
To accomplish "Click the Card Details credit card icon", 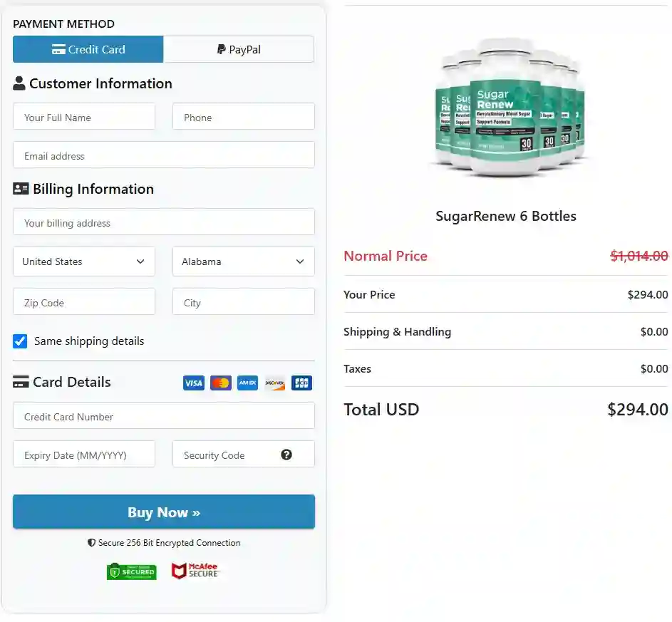I will 20,381.
